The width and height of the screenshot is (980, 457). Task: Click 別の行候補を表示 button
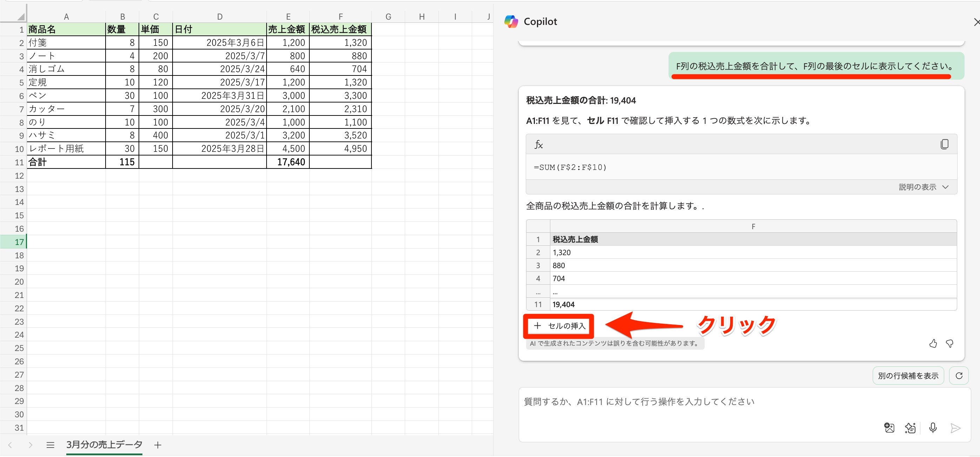pos(908,376)
